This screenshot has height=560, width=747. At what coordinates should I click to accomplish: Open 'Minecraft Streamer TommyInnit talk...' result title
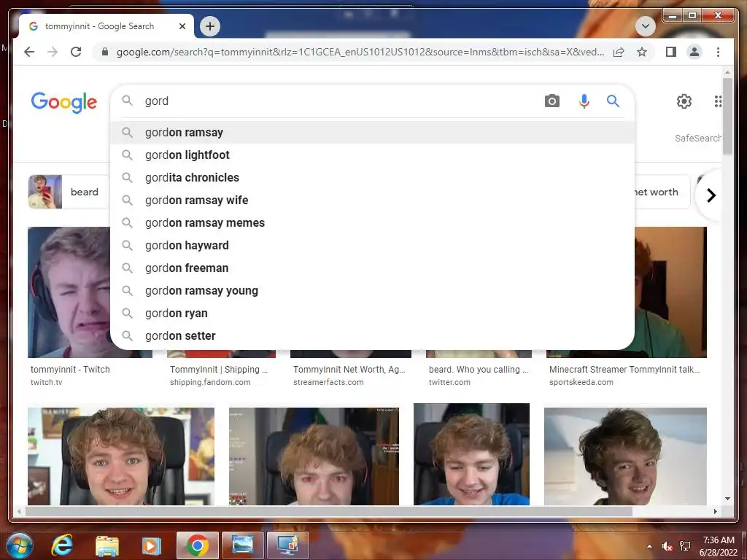click(624, 370)
